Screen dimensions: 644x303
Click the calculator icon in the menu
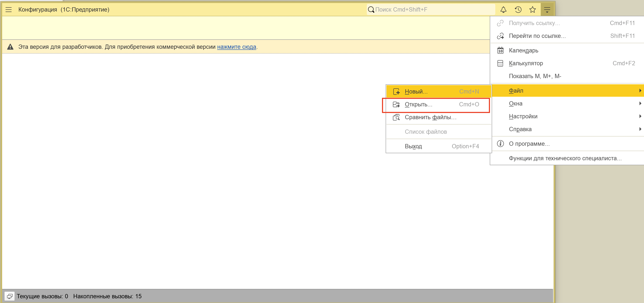tap(500, 64)
